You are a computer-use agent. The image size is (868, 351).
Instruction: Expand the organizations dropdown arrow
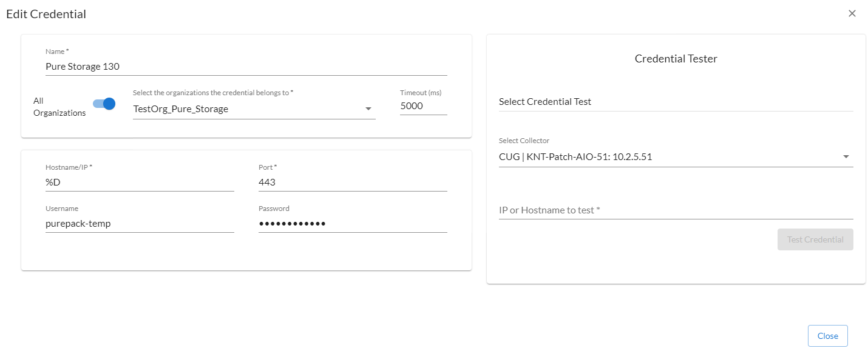point(368,109)
